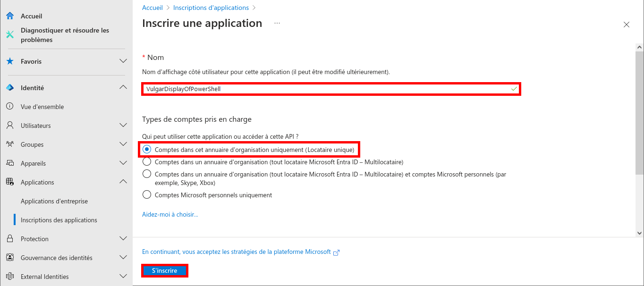Choose Comptes Microsoft personnels uniquement

pos(147,194)
